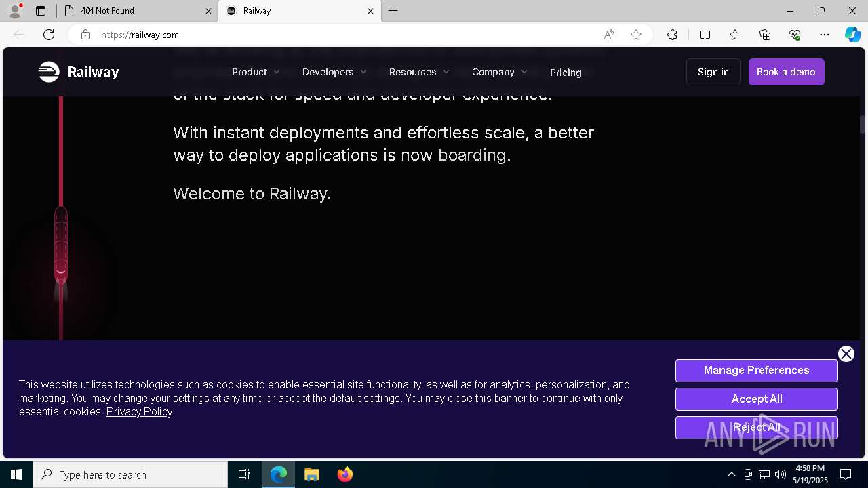Click the Railway brand name

click(x=94, y=72)
